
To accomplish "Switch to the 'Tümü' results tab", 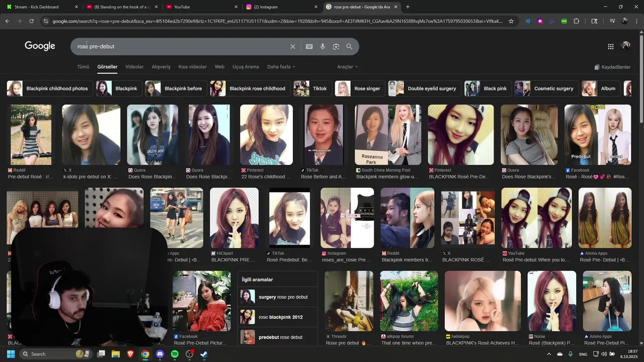I will (x=83, y=67).
